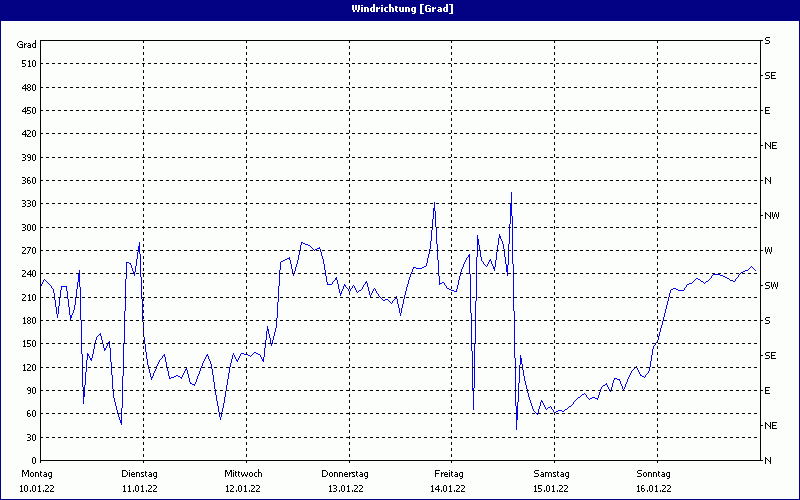Select the Montag day label
The image size is (800, 500).
[36, 473]
